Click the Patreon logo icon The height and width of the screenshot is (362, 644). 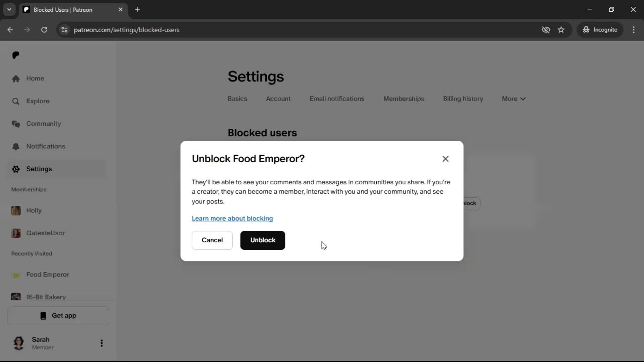tap(16, 55)
